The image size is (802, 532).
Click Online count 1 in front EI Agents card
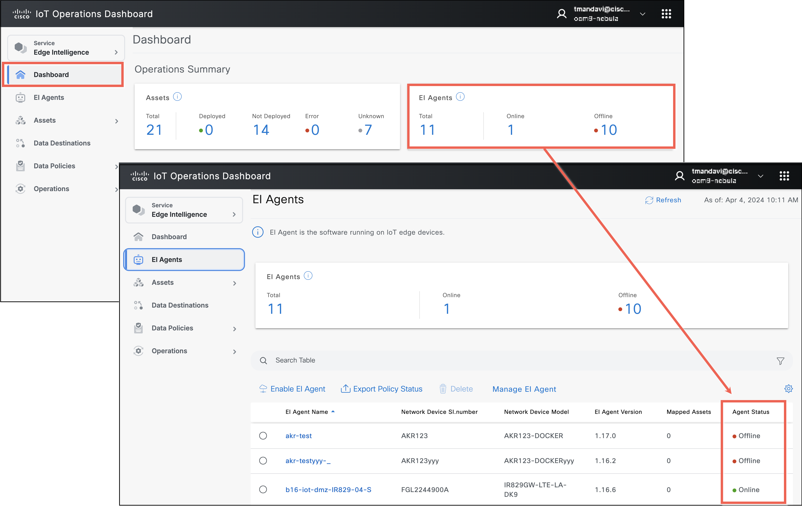pyautogui.click(x=447, y=309)
